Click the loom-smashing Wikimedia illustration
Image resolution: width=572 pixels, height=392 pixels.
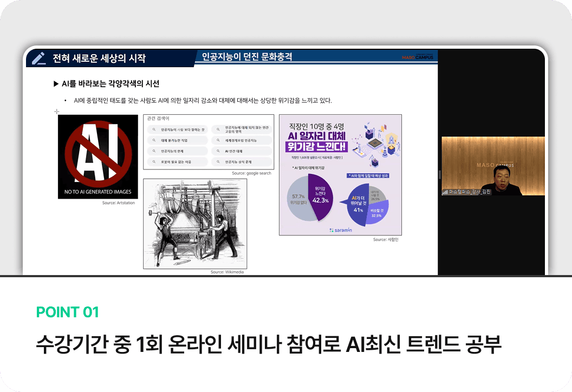coord(195,224)
